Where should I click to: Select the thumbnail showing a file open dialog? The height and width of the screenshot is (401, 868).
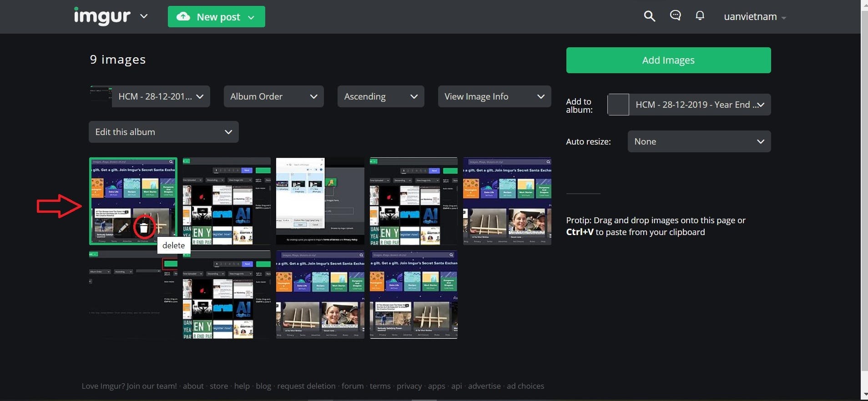(320, 201)
